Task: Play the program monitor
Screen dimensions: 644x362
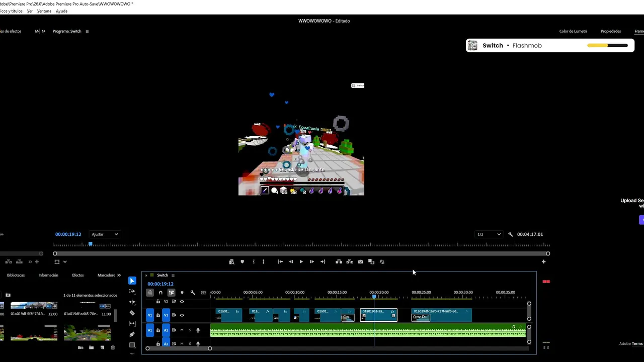Action: click(301, 262)
